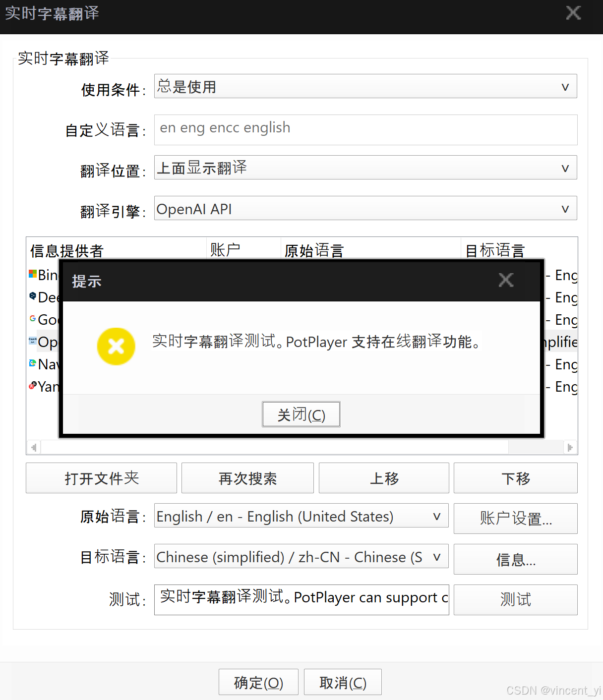Select the Goo... row text in provider list
603x700 pixels.
(x=49, y=320)
